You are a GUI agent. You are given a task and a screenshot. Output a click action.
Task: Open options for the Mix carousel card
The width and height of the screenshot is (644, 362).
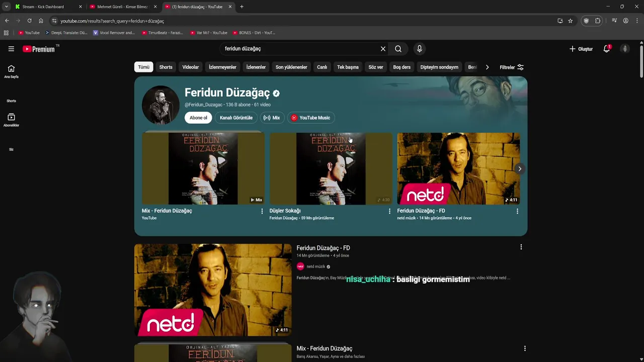[262, 211]
